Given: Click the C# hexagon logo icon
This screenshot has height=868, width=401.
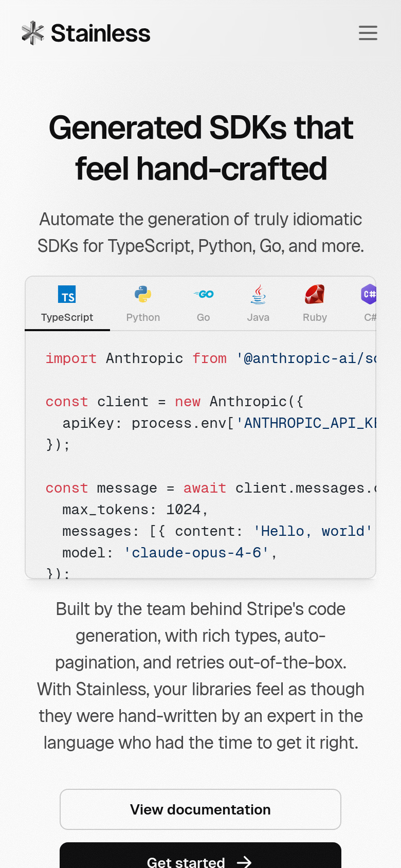Looking at the screenshot, I should (369, 294).
